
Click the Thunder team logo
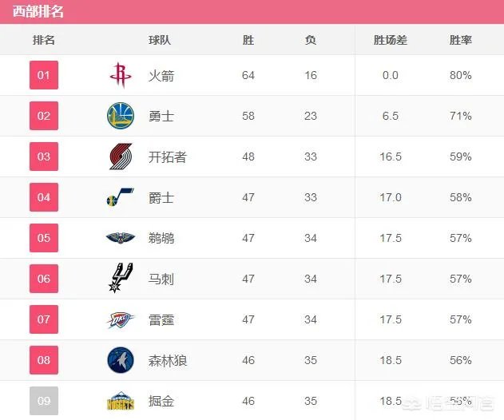(x=120, y=319)
